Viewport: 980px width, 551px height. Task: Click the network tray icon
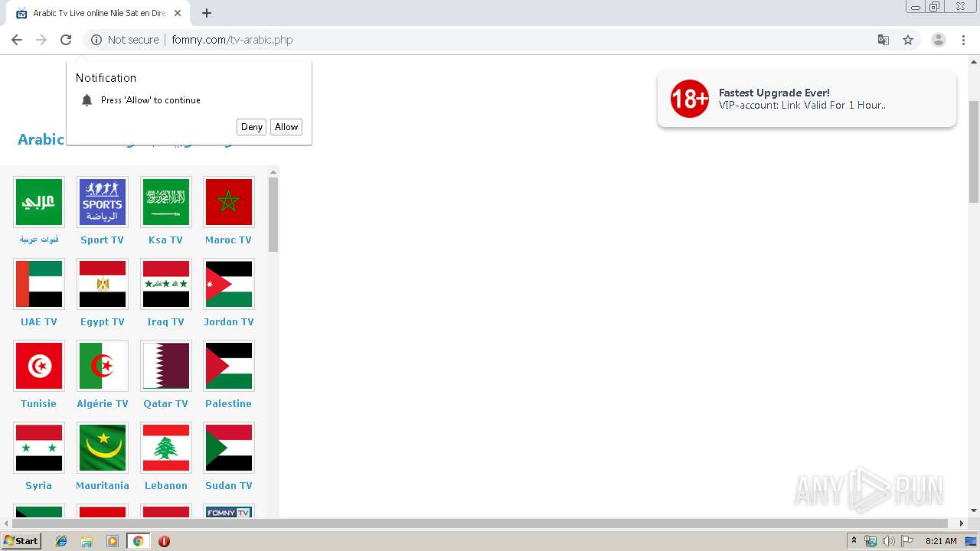point(871,541)
